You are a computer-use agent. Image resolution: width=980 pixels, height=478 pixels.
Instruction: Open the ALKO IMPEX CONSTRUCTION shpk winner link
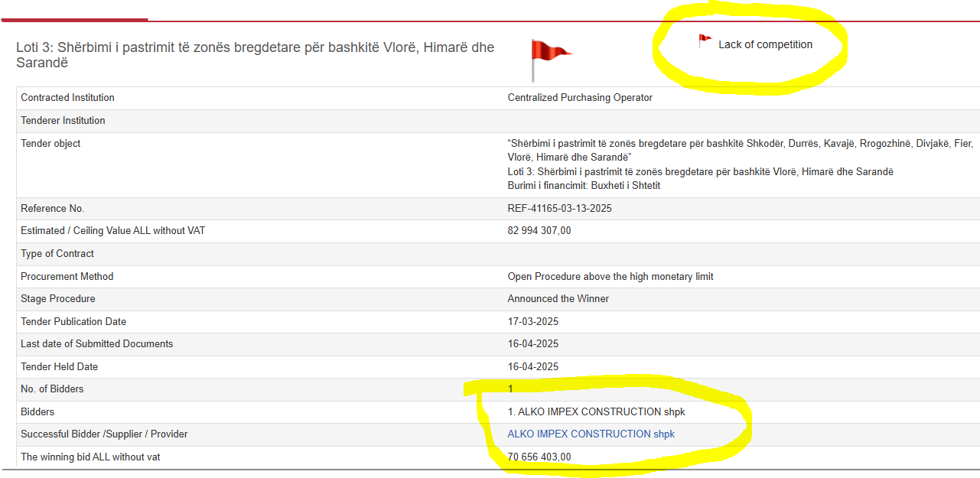pyautogui.click(x=591, y=434)
